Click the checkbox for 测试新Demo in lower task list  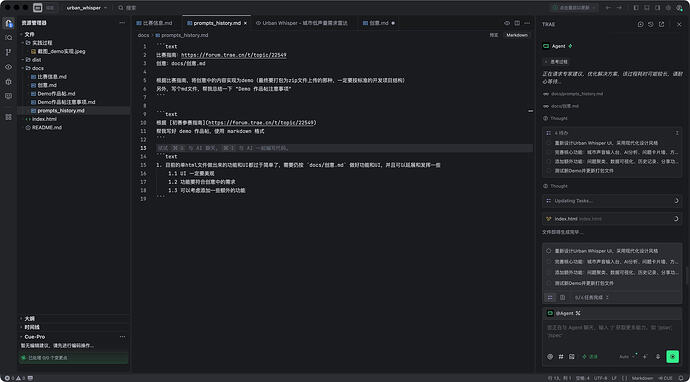coord(549,283)
